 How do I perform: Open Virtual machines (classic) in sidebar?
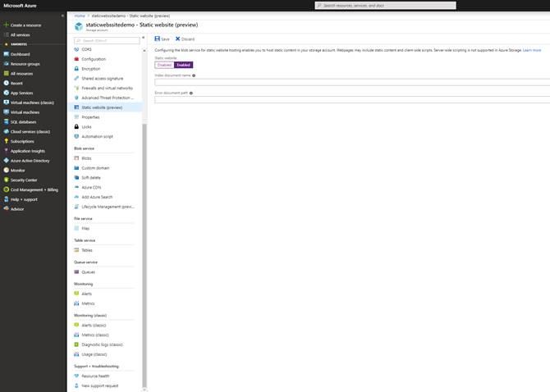coord(32,103)
